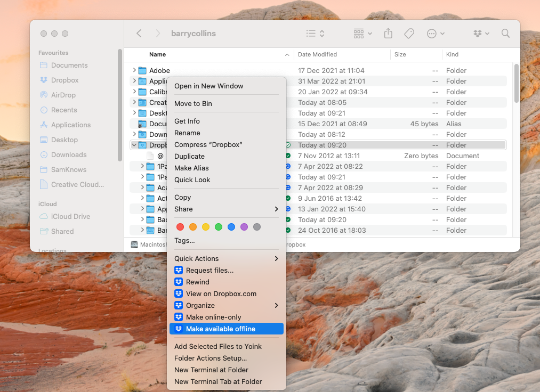This screenshot has width=540, height=392.
Task: Choose Make available offline
Action: [x=226, y=329]
